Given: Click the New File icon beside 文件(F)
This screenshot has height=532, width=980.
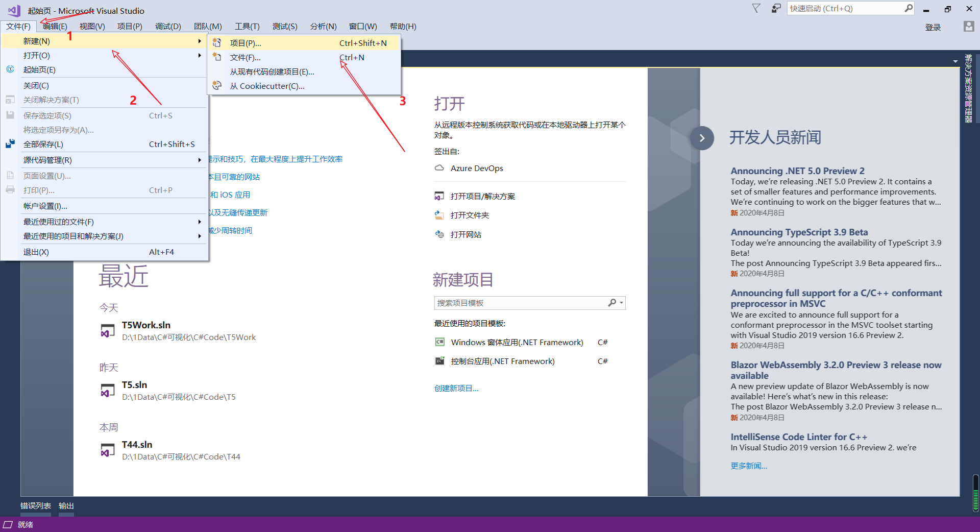Looking at the screenshot, I should [x=217, y=57].
